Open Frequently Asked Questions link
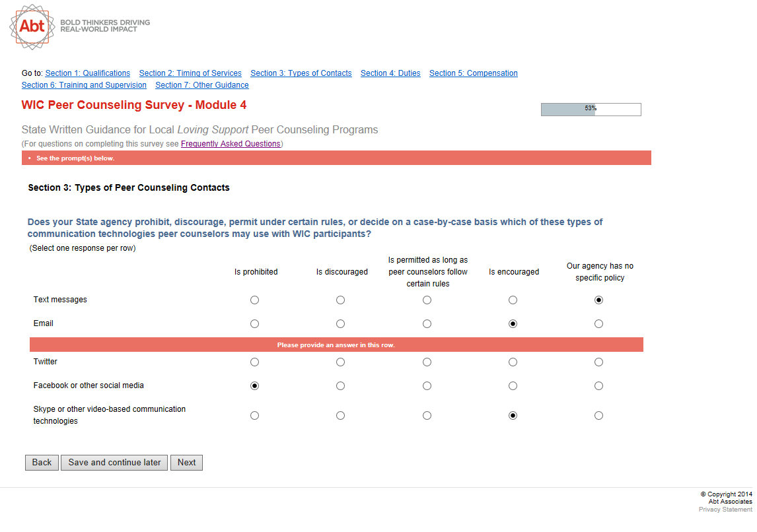The width and height of the screenshot is (757, 532). coord(231,144)
